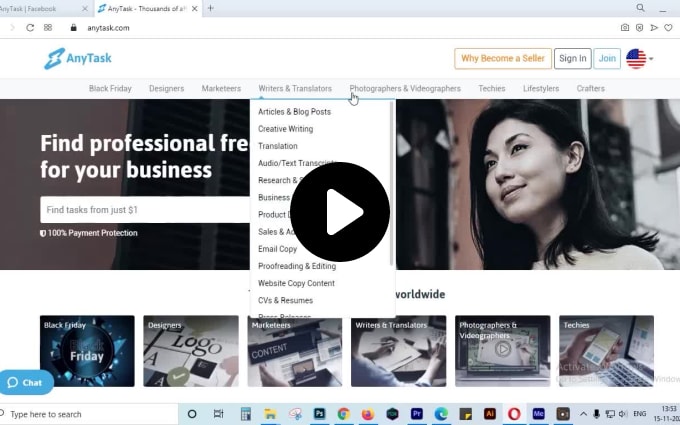The image size is (680, 425).
Task: Click the 'Find tasks from just $1' search field
Action: [145, 210]
